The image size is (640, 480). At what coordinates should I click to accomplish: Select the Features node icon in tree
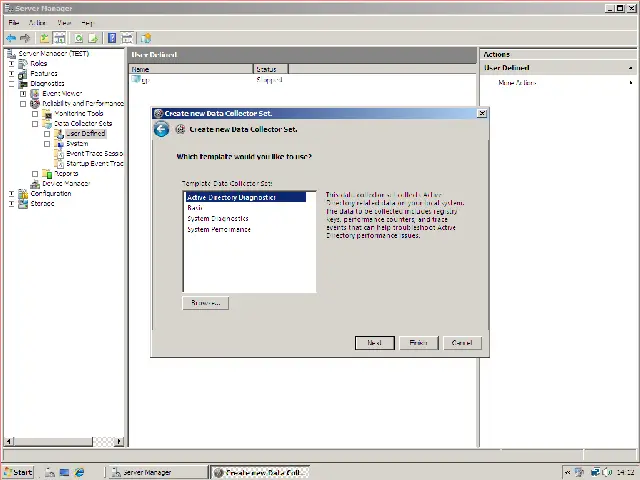point(23,73)
